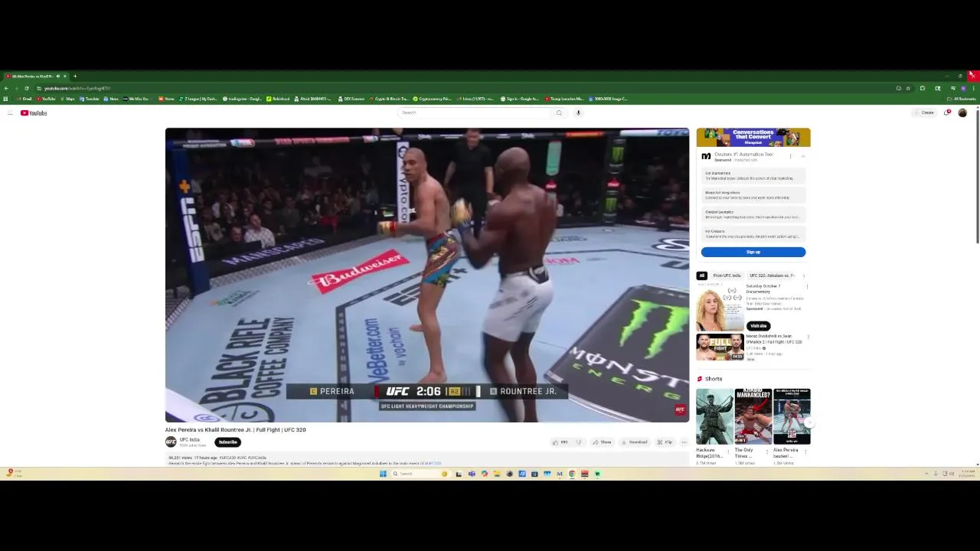This screenshot has height=551, width=980.
Task: Open File Explorer from the taskbar
Action: click(497, 474)
